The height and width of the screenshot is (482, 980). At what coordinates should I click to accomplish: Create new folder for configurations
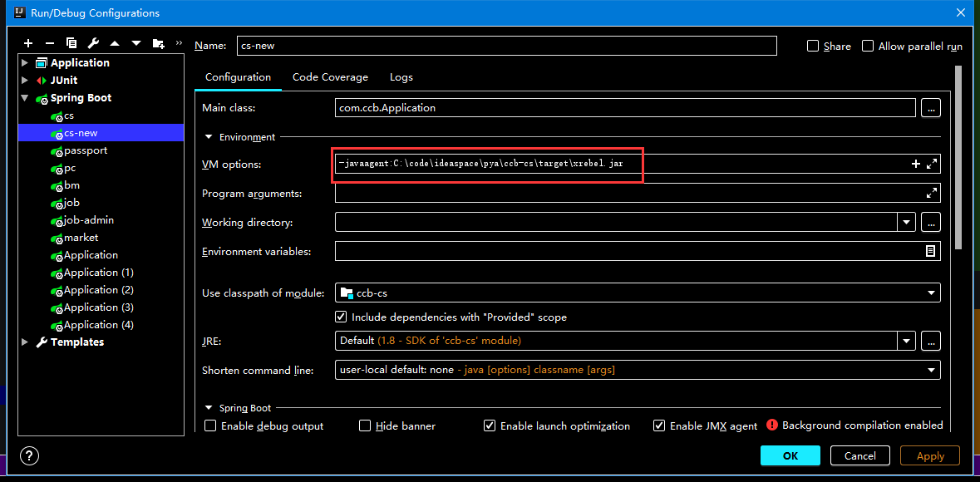click(x=158, y=43)
